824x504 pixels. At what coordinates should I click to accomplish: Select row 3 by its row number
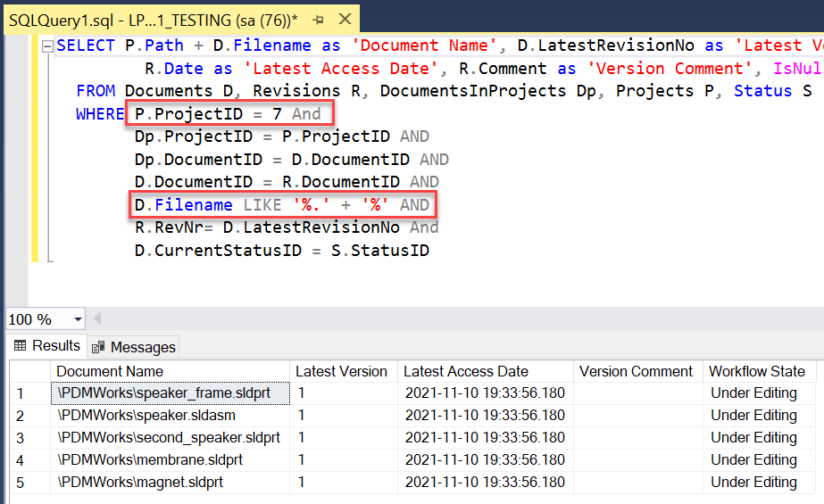(x=21, y=438)
